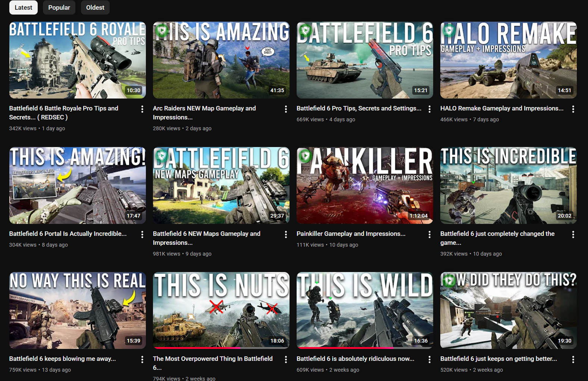
Task: Click the '280K views • 2 days ago' text
Action: (x=182, y=128)
